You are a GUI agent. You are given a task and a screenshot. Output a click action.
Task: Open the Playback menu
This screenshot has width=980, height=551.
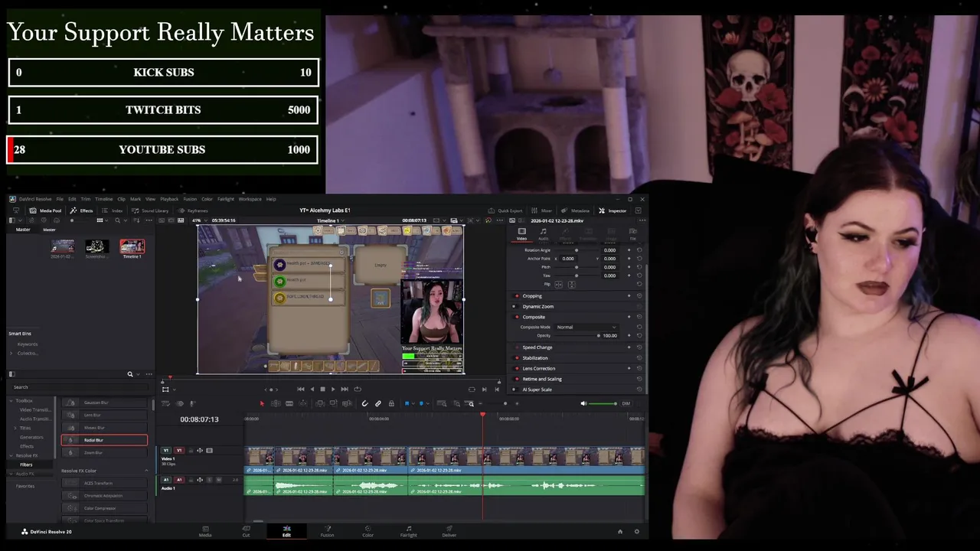tap(169, 199)
